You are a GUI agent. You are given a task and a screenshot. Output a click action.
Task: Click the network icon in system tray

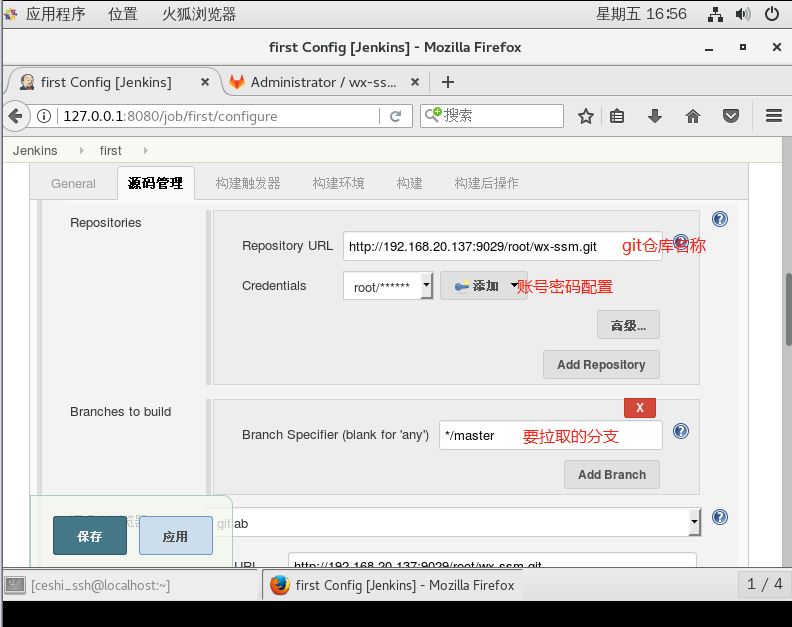pos(715,14)
